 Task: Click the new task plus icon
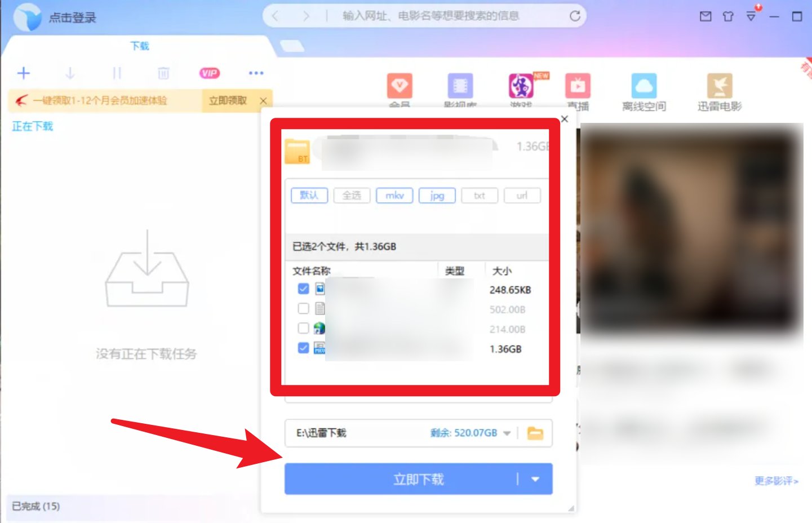coord(24,73)
